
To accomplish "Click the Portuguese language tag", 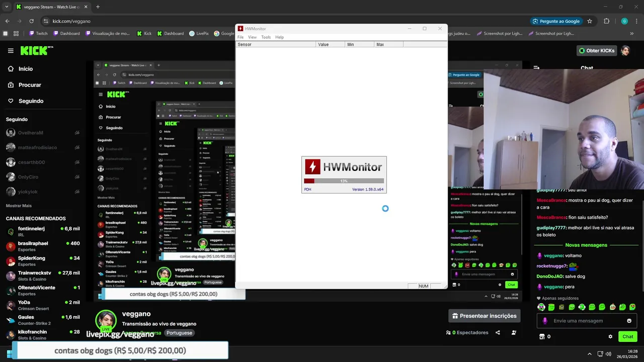I will (179, 333).
